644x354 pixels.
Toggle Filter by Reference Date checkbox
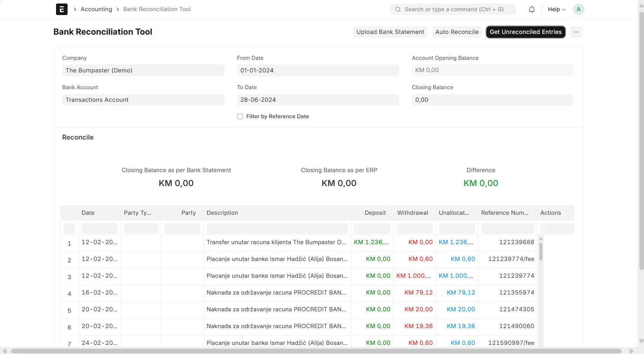(240, 116)
